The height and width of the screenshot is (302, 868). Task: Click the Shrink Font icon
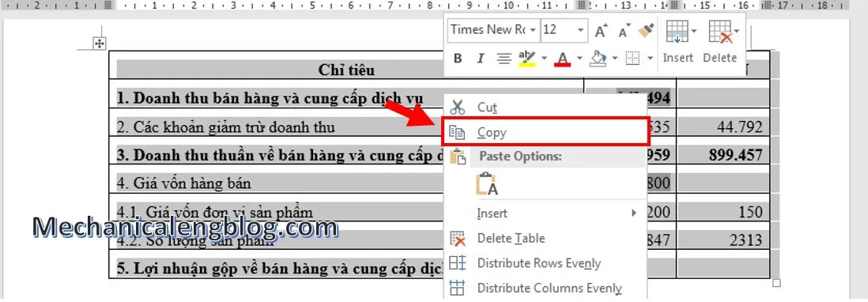point(625,30)
